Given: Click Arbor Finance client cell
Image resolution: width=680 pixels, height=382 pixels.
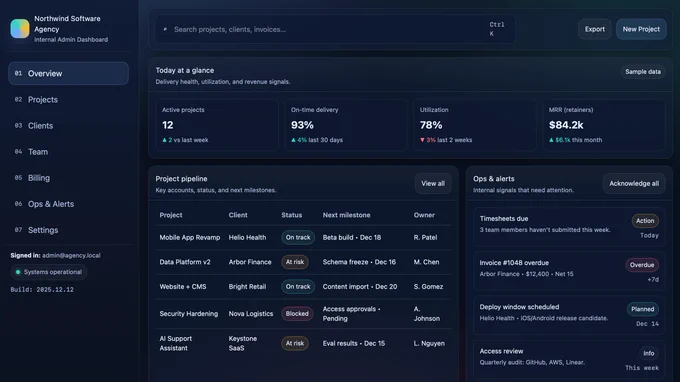Looking at the screenshot, I should [x=250, y=262].
